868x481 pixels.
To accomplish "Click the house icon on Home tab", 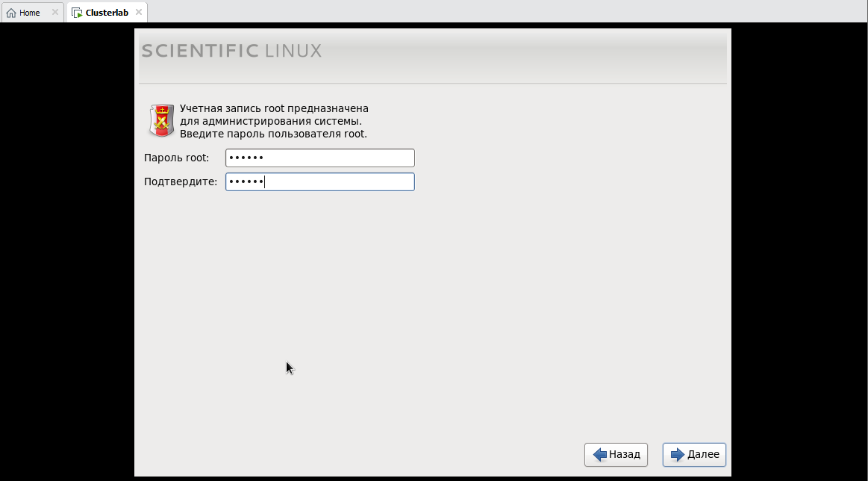I will [11, 13].
